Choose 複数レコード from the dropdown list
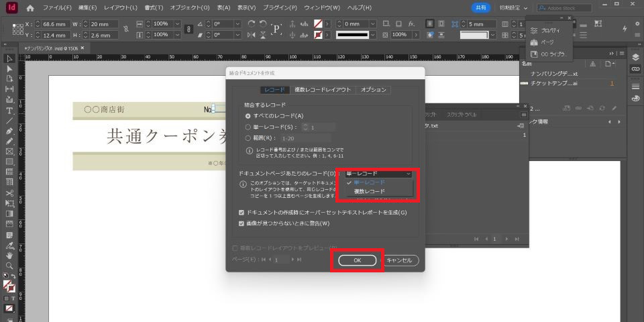This screenshot has height=322, width=644. click(x=370, y=191)
